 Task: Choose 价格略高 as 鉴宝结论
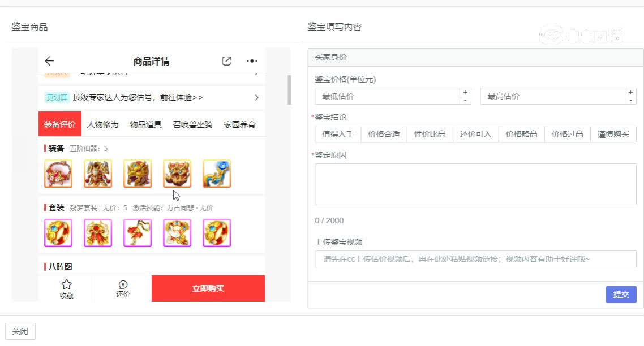(x=522, y=134)
